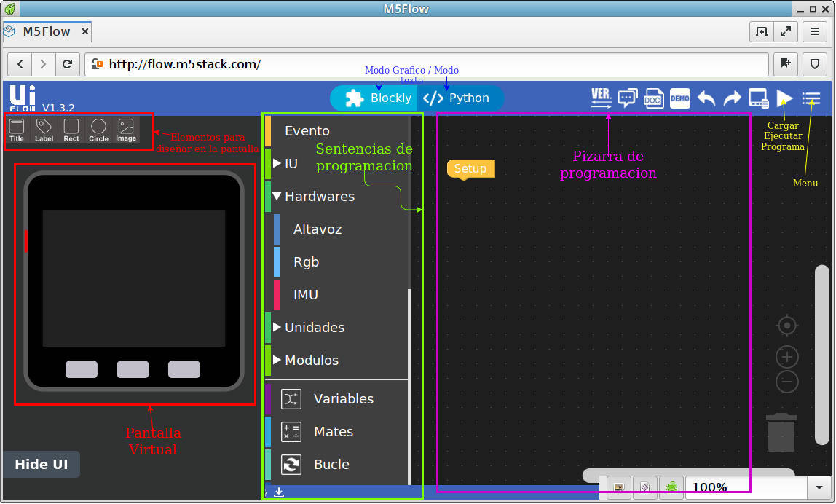This screenshot has height=504, width=836.
Task: Click the site security icon in address bar
Action: click(97, 64)
